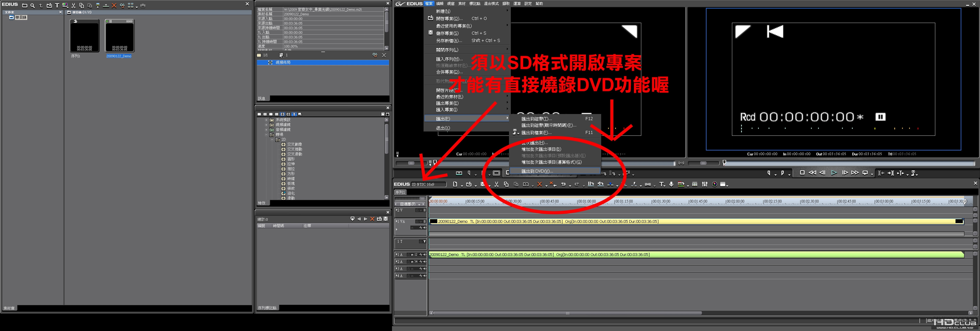Viewport: 980px width, 331px height.
Task: Click the audio mixer sliders icon
Action: point(705,185)
